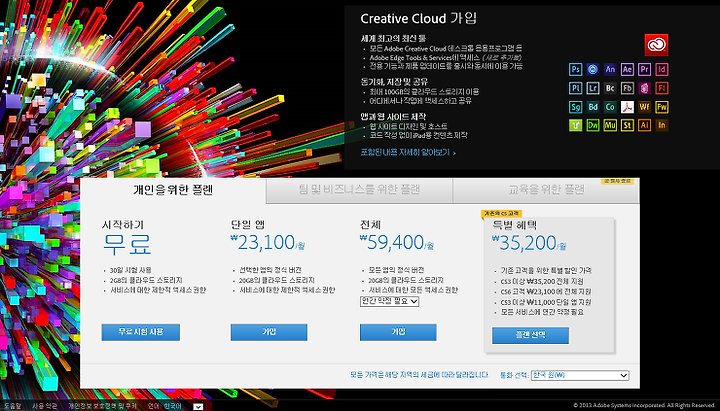720x411 pixels.
Task: Open the language dropdown arrow in the footer
Action: tap(198, 406)
